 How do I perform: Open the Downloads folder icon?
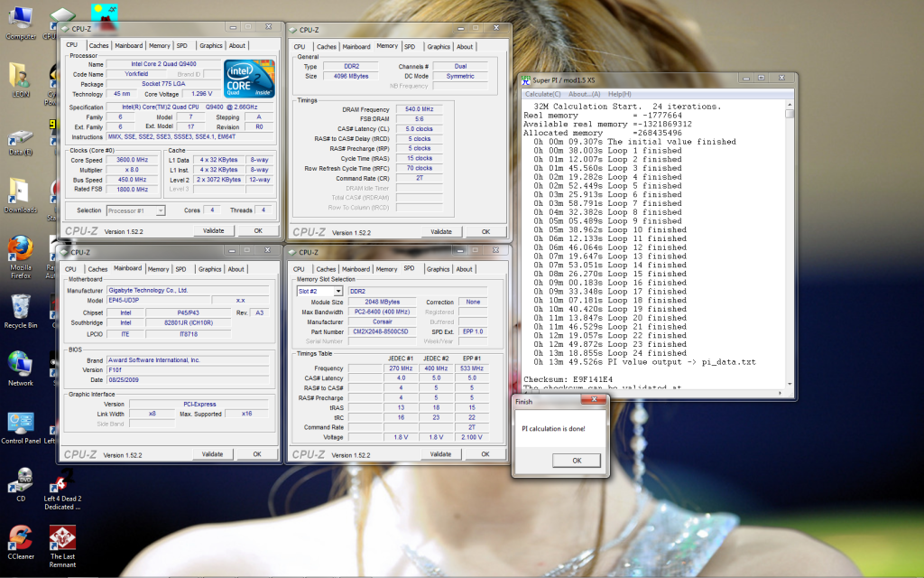click(20, 191)
